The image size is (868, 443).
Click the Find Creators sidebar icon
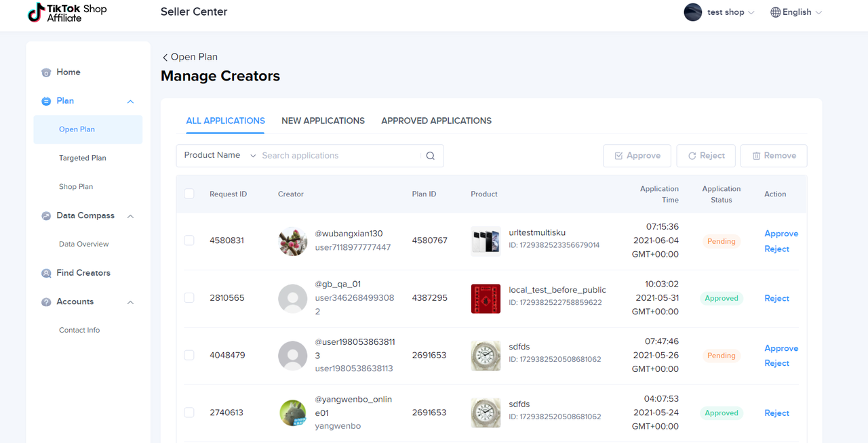pos(46,273)
